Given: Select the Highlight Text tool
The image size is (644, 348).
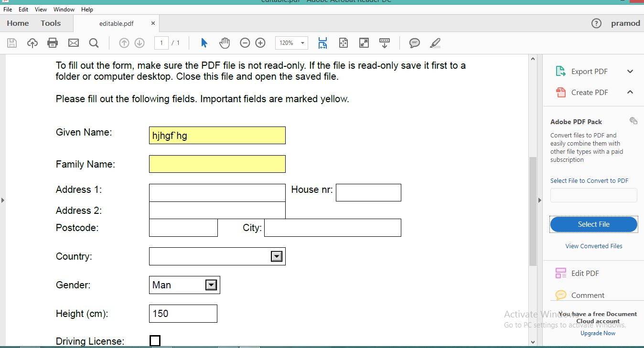Looking at the screenshot, I should click(x=435, y=42).
